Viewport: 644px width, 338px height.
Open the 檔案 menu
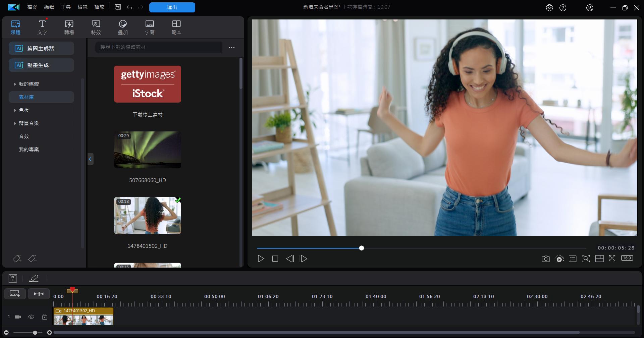(x=32, y=7)
